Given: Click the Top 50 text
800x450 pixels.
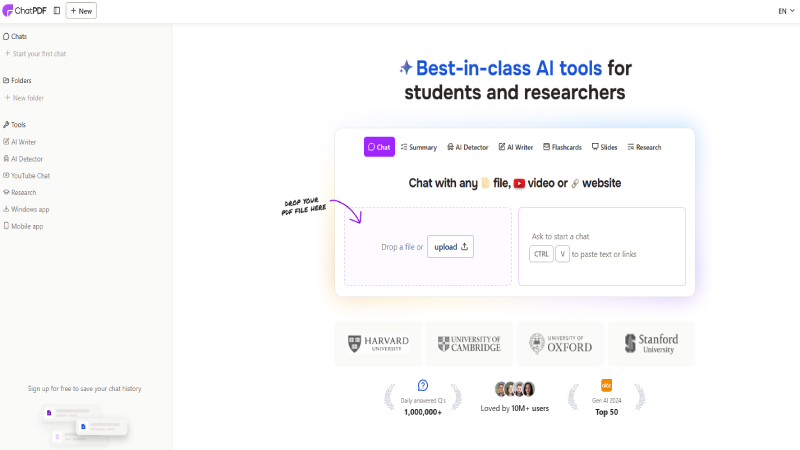Looking at the screenshot, I should pyautogui.click(x=607, y=412).
